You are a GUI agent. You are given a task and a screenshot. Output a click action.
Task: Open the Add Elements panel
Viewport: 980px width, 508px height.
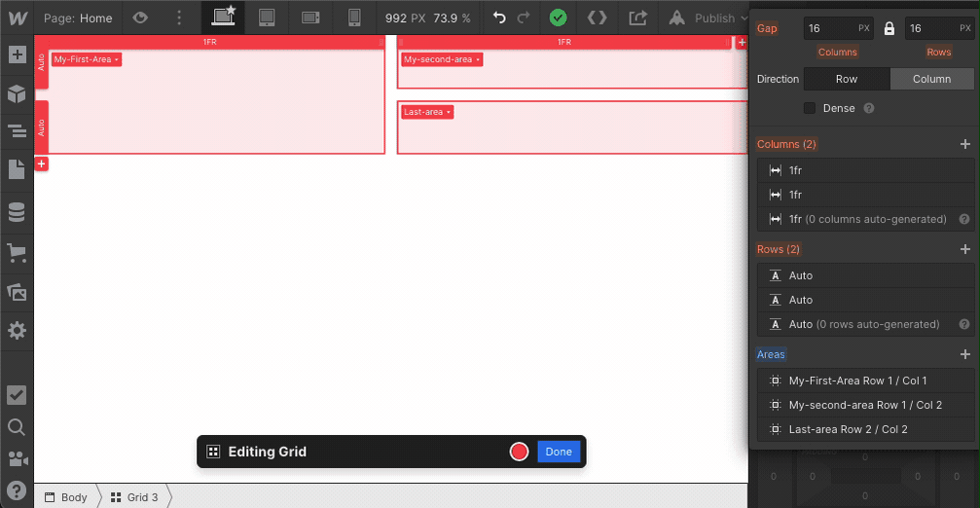[x=17, y=55]
